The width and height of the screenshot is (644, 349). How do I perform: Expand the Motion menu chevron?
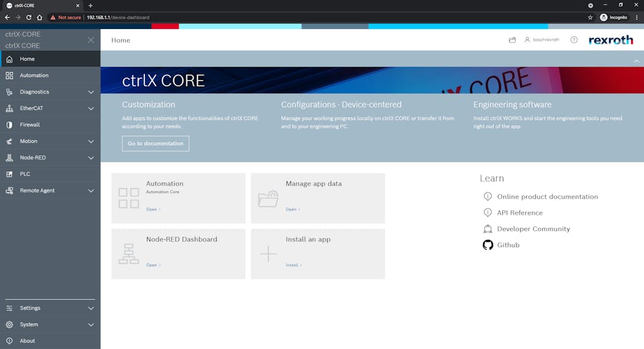click(91, 141)
